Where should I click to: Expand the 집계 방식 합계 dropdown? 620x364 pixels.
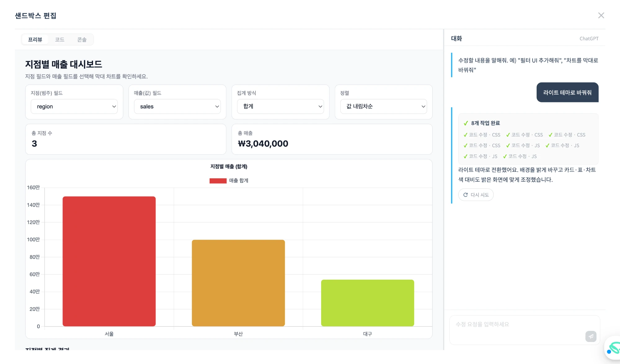pos(280,106)
